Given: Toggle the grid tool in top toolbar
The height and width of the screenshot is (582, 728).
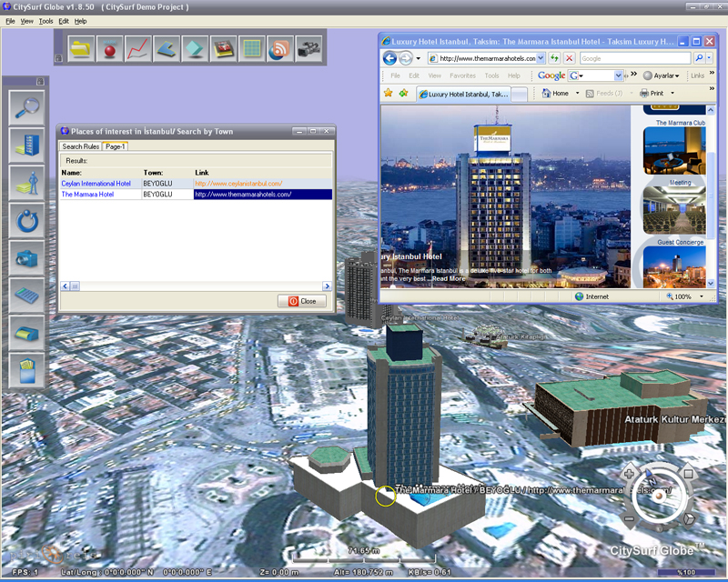Looking at the screenshot, I should pos(252,49).
